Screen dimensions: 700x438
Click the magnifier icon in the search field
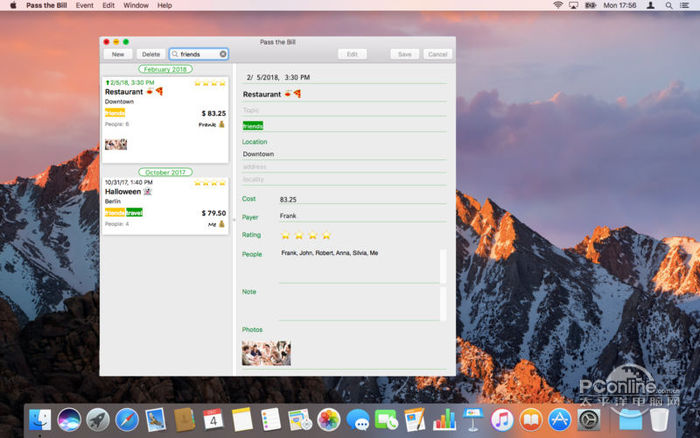(175, 54)
